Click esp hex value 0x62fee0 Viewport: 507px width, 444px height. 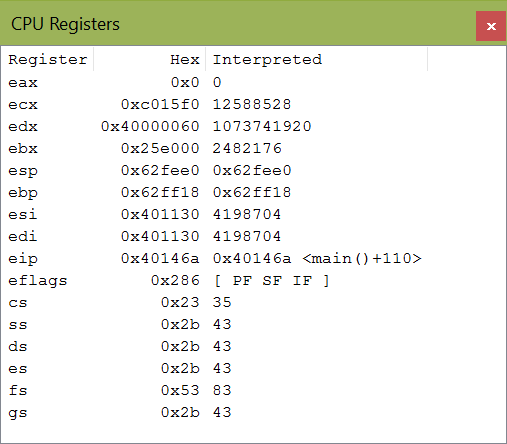point(160,170)
